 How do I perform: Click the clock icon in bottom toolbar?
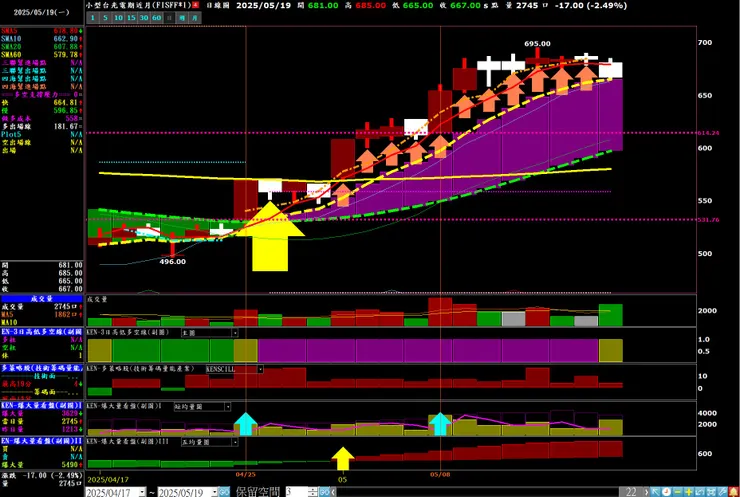coord(666,492)
